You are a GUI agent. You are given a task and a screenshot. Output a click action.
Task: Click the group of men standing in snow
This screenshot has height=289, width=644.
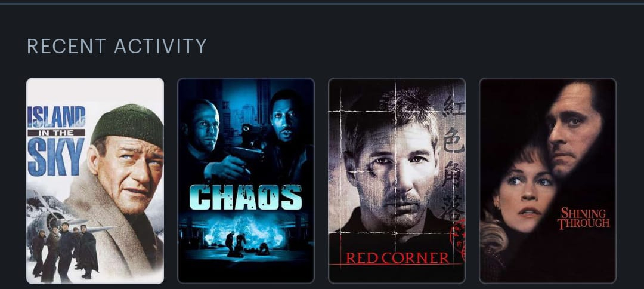click(x=65, y=251)
